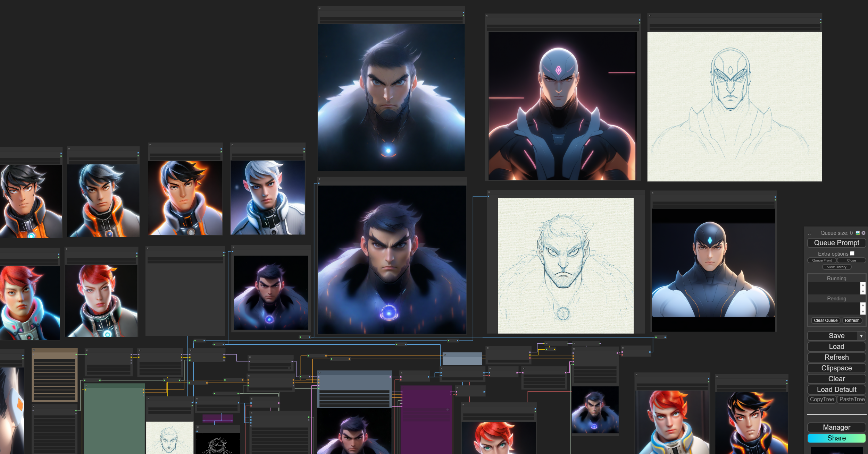Open the Save dropdown arrow

[861, 336]
